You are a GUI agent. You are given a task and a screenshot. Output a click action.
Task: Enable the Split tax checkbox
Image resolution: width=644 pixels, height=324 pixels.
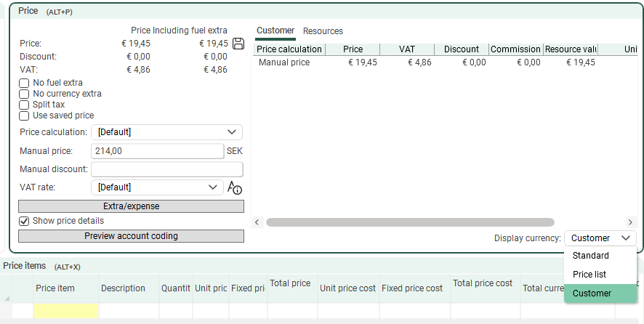tap(24, 105)
